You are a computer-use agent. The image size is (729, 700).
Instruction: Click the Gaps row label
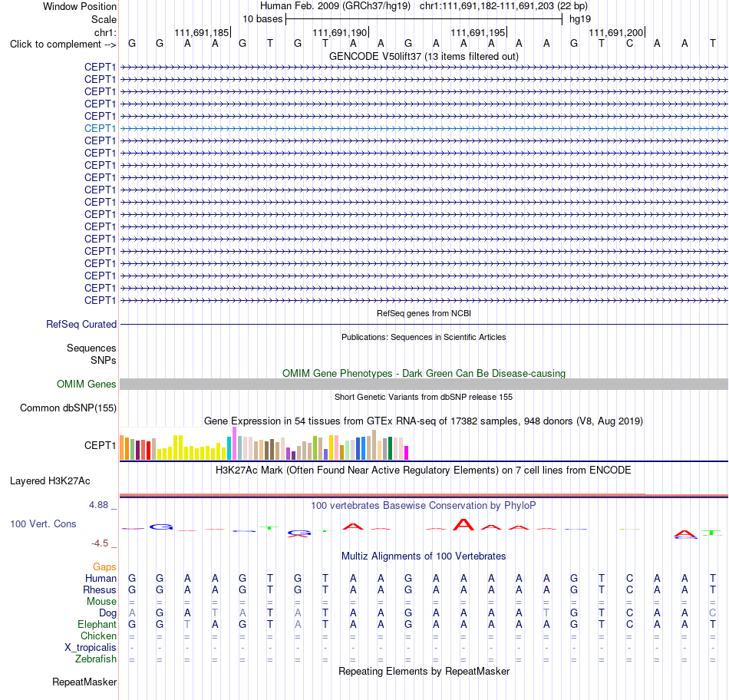[104, 567]
